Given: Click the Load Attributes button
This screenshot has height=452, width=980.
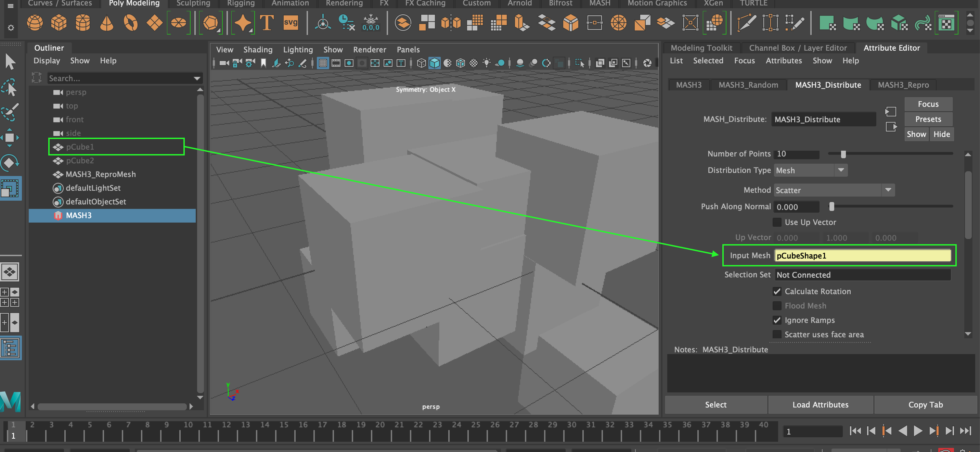Looking at the screenshot, I should 821,404.
